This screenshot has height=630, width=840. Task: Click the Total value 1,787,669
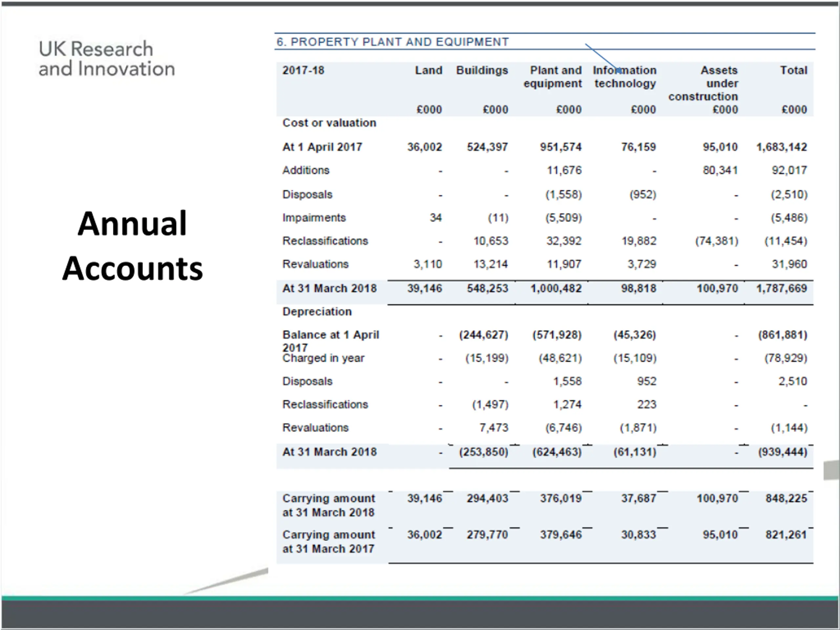782,289
